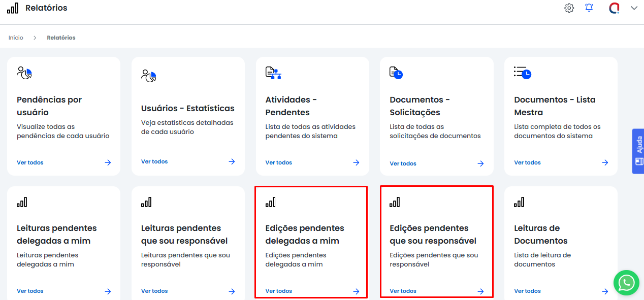This screenshot has width=644, height=300.
Task: Click the notifications bell icon
Action: (x=589, y=8)
